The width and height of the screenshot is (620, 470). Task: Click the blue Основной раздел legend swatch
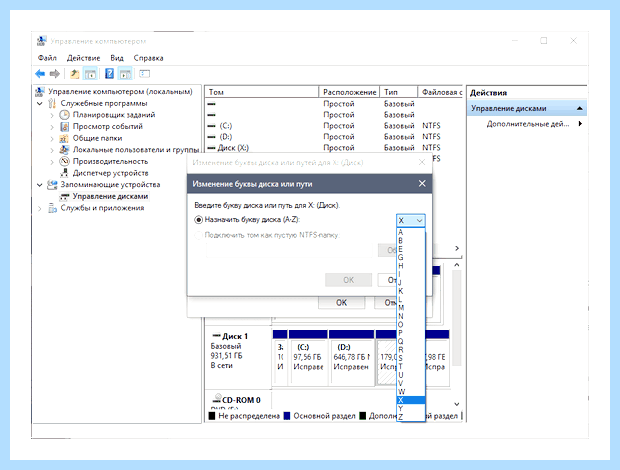pyautogui.click(x=287, y=416)
